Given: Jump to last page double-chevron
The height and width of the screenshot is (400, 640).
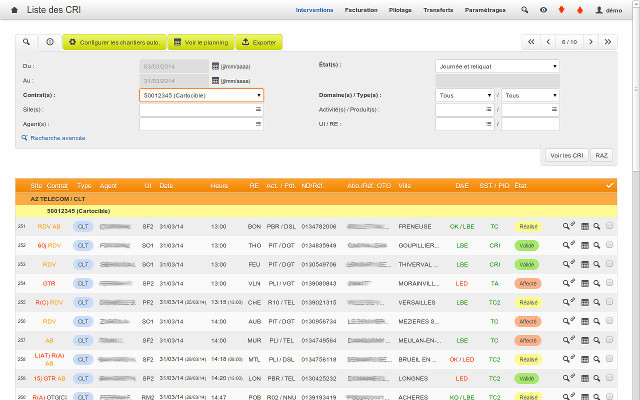Looking at the screenshot, I should point(608,42).
